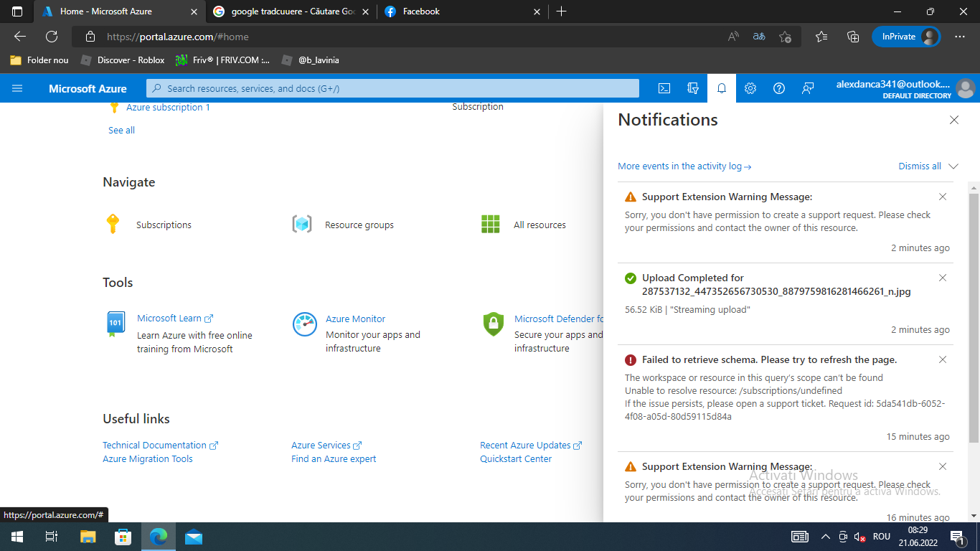Open the Quickstart Center link

(516, 459)
